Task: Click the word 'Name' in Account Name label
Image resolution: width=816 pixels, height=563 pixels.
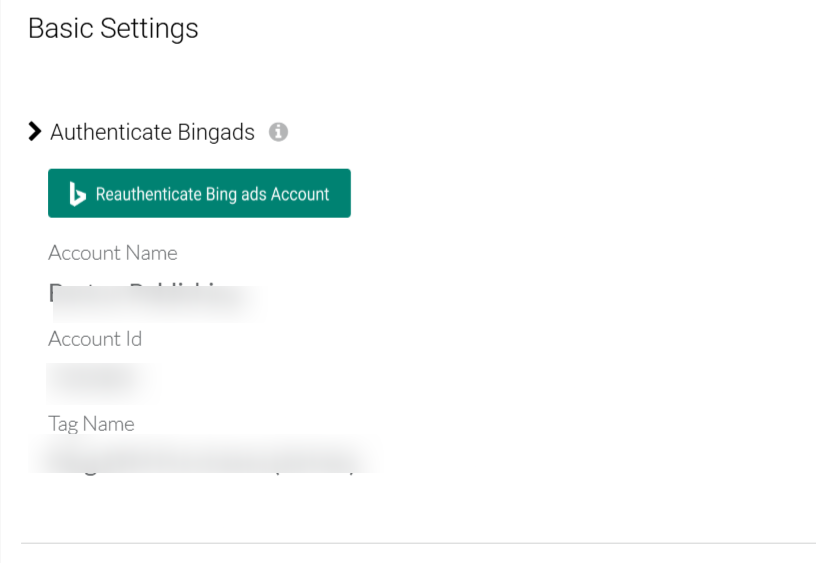Action: [151, 253]
